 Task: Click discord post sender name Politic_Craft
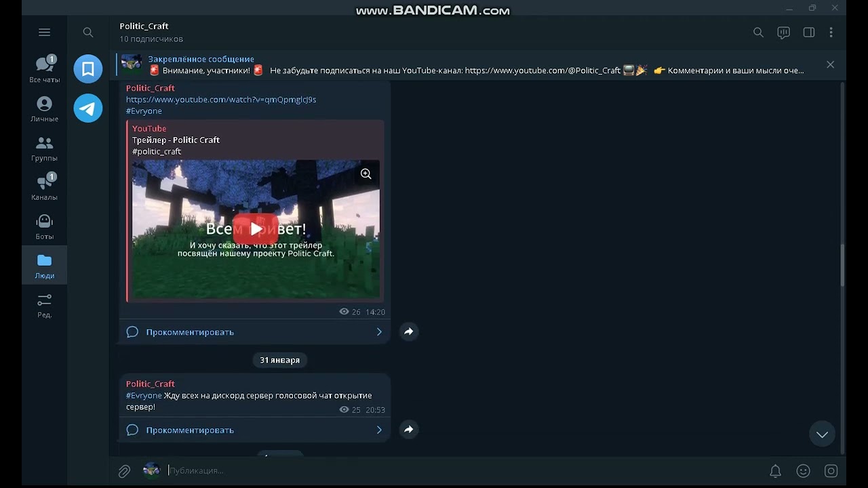click(x=151, y=384)
